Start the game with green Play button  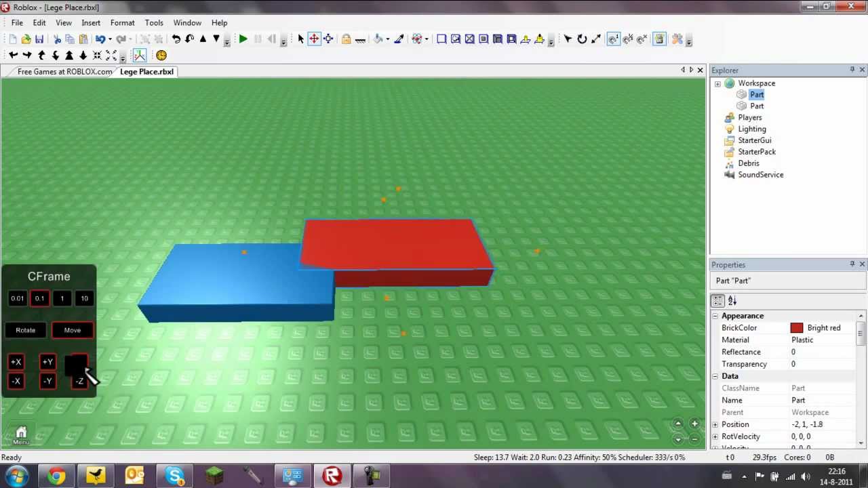pyautogui.click(x=243, y=39)
